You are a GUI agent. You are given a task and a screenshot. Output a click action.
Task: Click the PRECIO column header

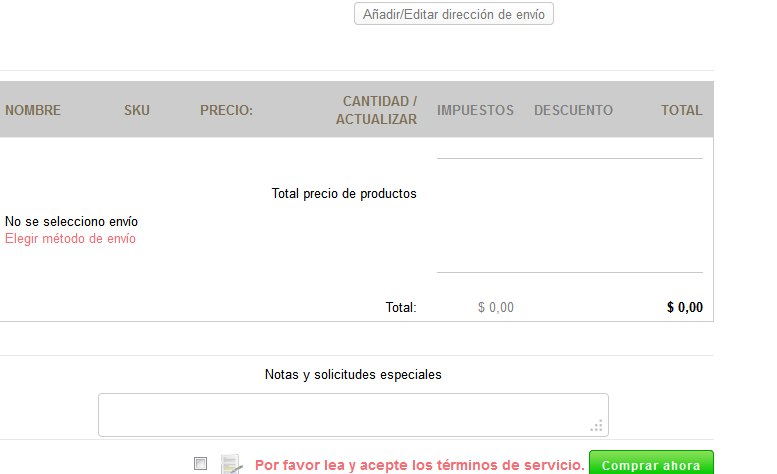point(226,110)
